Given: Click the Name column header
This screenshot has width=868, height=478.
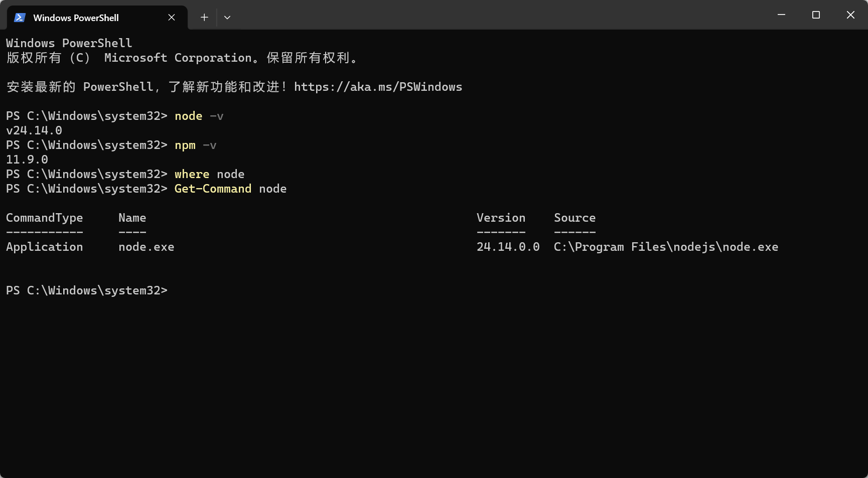Looking at the screenshot, I should (132, 218).
